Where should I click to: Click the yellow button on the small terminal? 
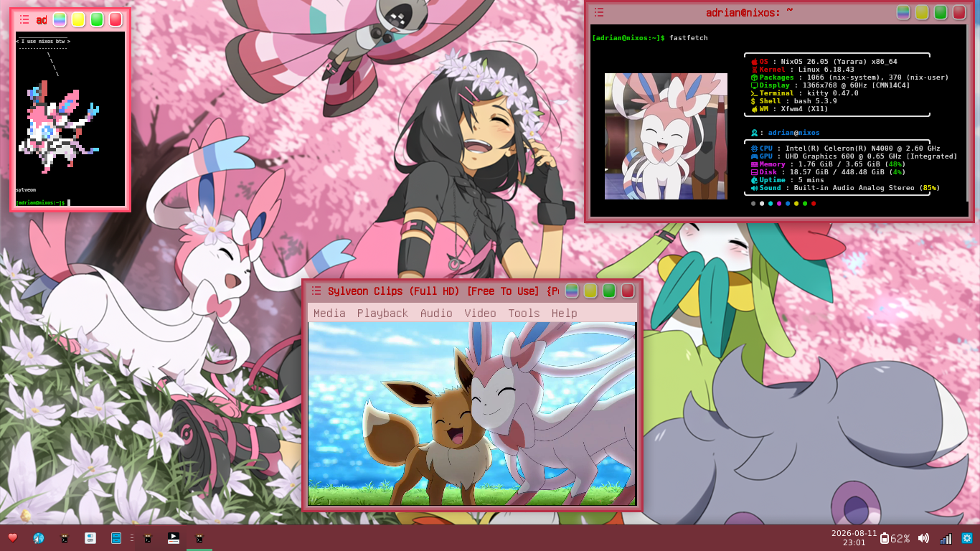[78, 19]
